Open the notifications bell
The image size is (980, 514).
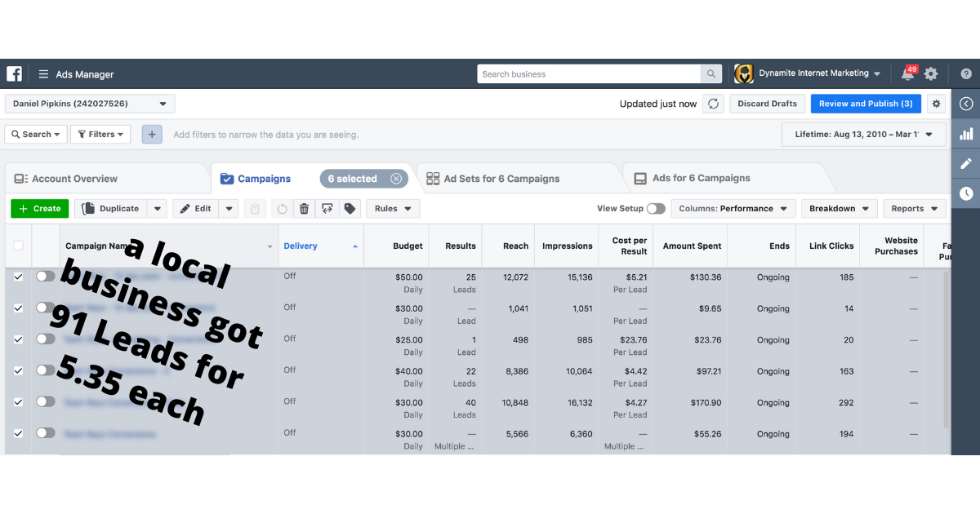[x=907, y=74]
